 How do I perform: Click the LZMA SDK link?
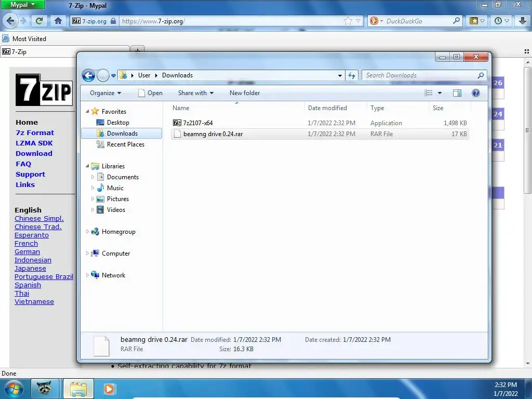tap(34, 143)
